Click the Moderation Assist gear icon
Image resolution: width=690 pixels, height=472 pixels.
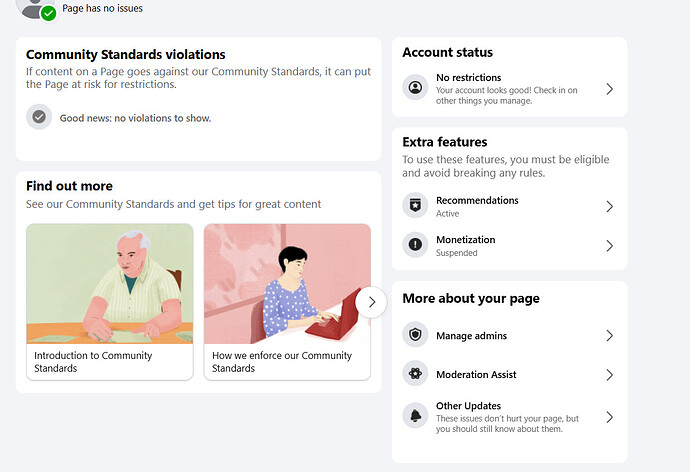click(415, 375)
